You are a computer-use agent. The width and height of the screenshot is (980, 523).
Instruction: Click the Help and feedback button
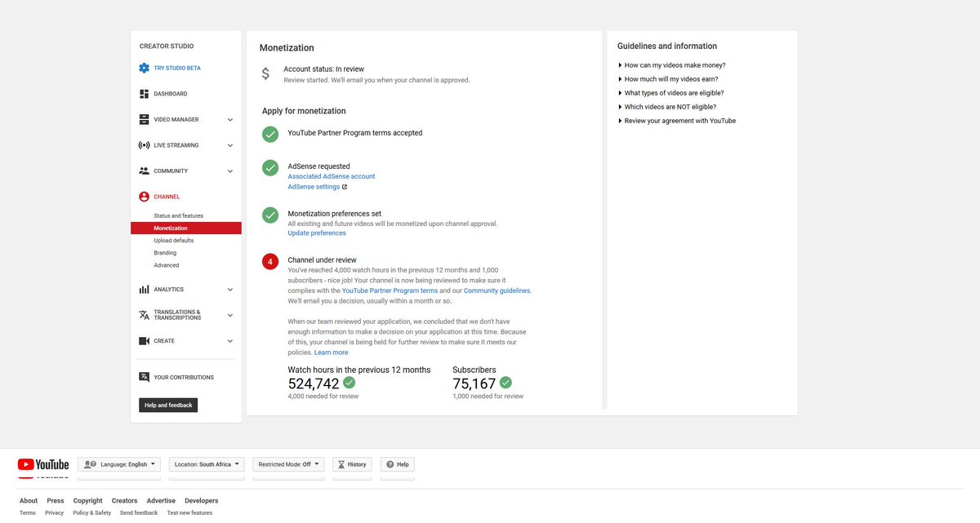click(x=168, y=405)
